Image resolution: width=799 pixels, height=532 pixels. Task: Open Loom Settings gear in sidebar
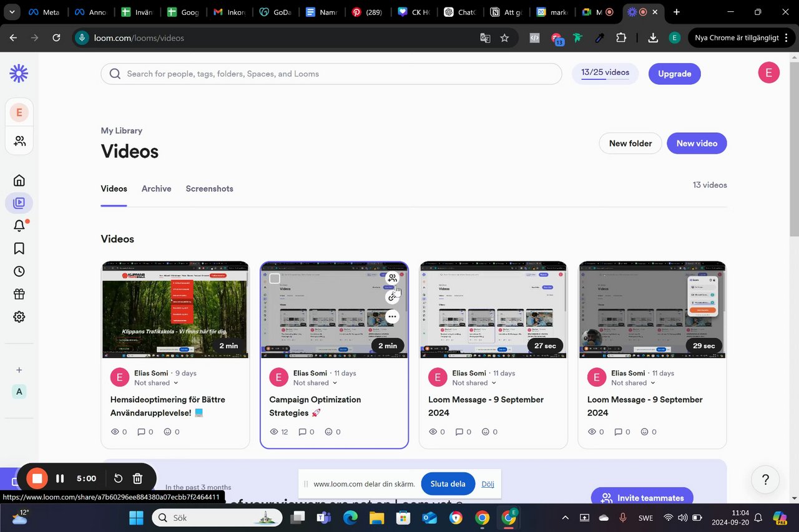pos(19,317)
